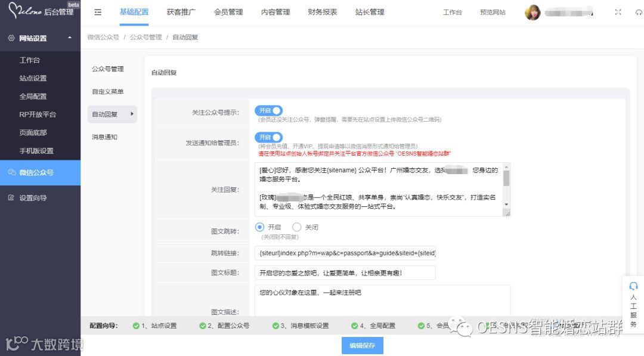Select the 关闭 radio for 图文跳转
Viewport: 644px width, 356px height.
[x=296, y=227]
